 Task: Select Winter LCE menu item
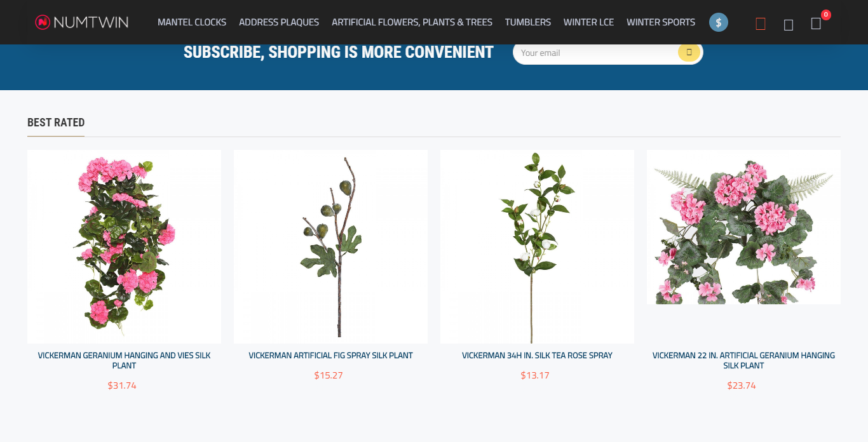tap(588, 22)
